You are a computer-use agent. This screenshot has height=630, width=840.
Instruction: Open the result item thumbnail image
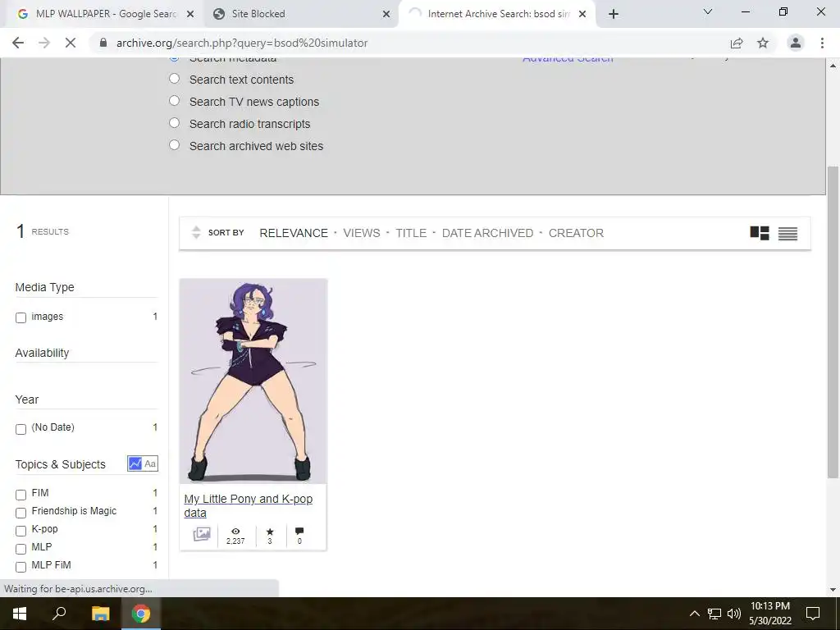(253, 381)
